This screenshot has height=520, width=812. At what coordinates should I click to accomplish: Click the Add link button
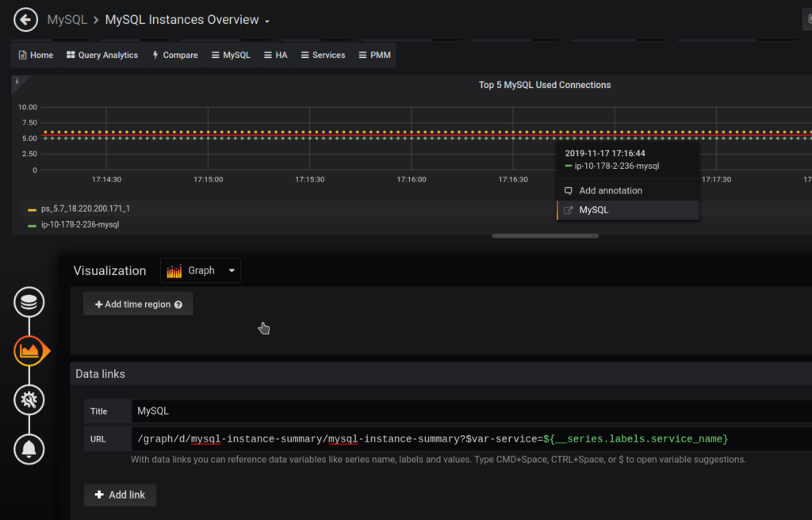tap(120, 495)
